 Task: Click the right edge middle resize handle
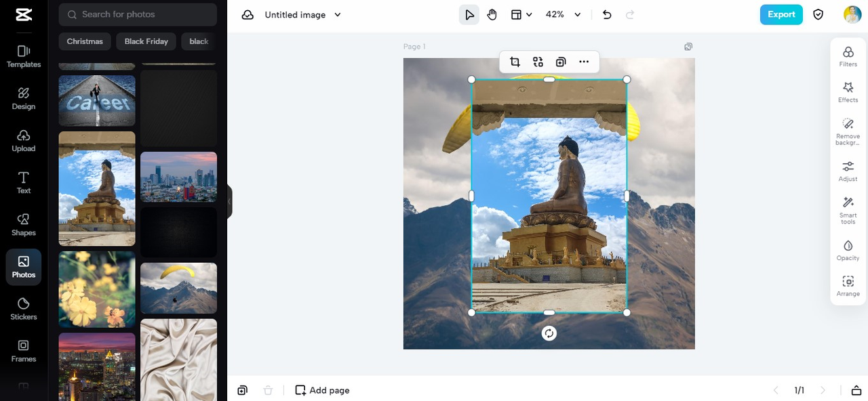(x=627, y=196)
